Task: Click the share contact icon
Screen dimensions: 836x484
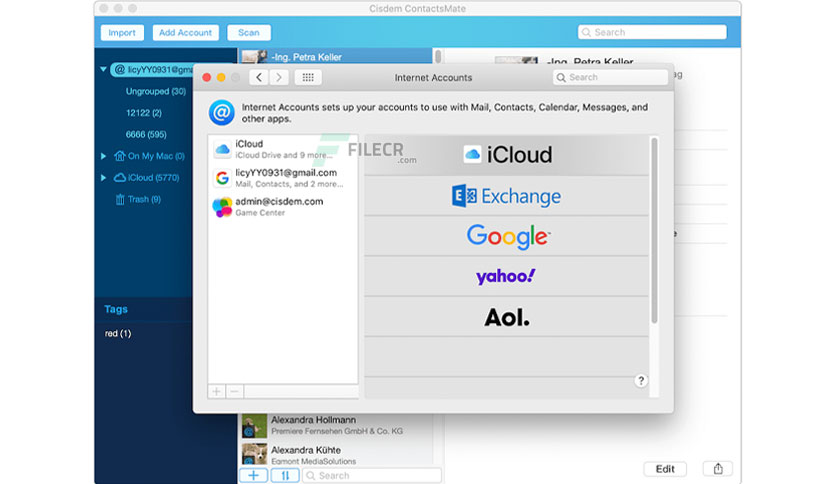Action: tap(718, 469)
